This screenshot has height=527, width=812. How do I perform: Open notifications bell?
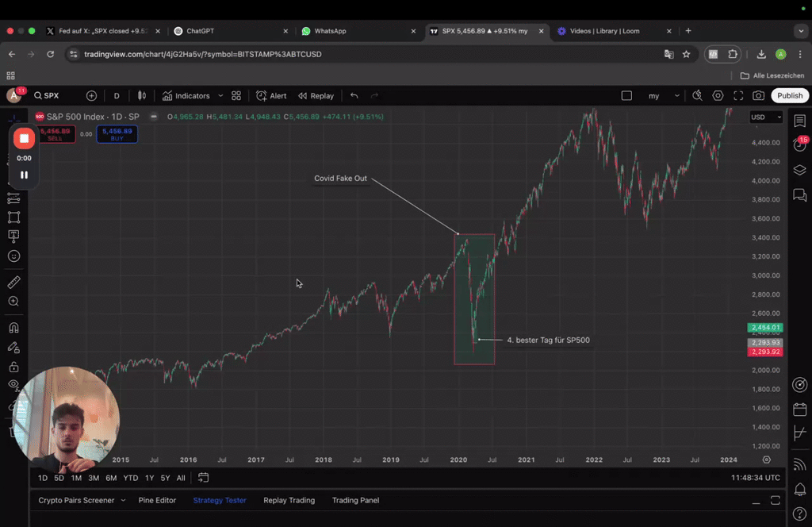click(x=799, y=489)
